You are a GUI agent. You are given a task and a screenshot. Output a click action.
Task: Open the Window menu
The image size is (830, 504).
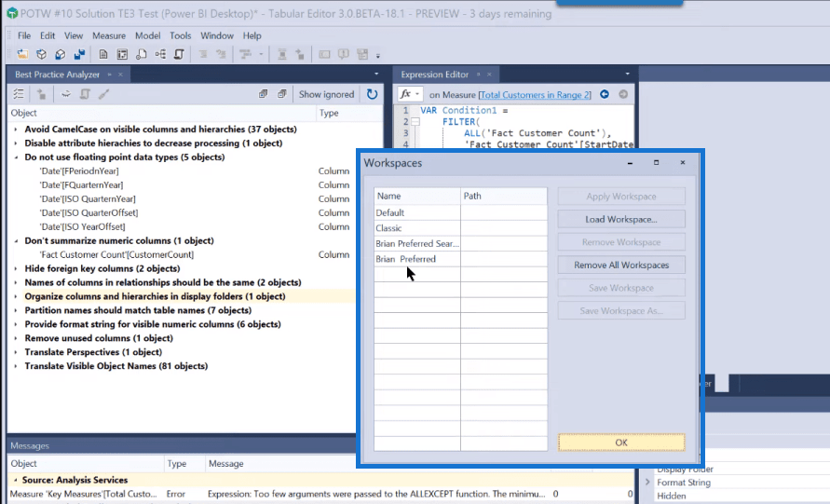pos(217,35)
